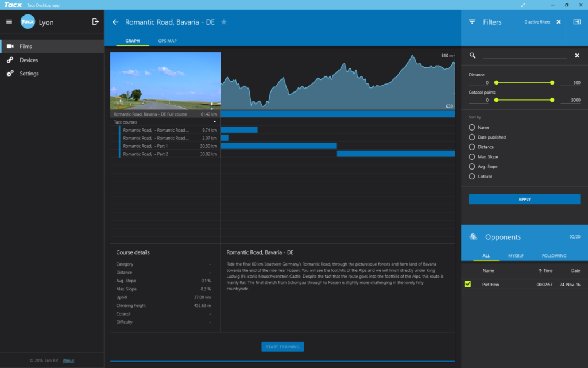Screen dimensions: 588x368
Task: Show MYSELF opponents tab
Action: point(516,256)
